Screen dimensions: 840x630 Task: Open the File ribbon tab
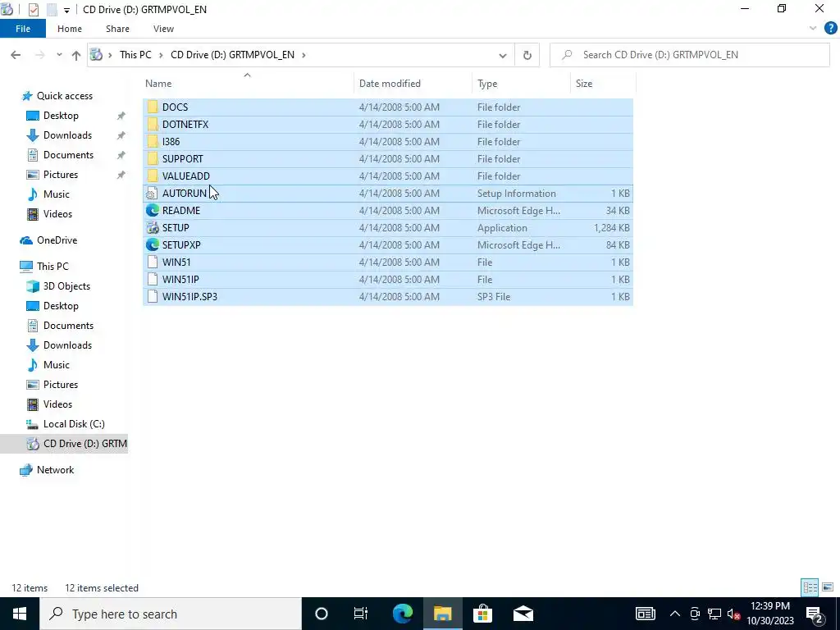coord(22,29)
